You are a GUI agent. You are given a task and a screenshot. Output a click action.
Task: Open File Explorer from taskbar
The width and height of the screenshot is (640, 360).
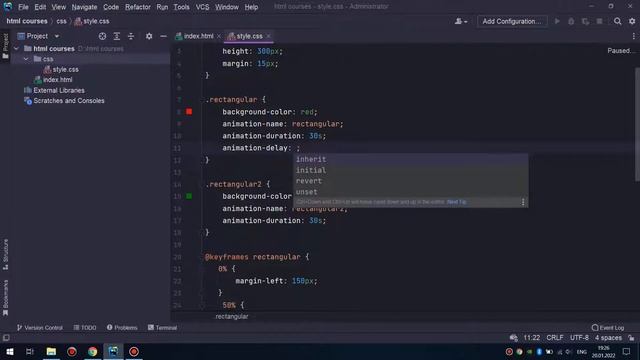coord(51,351)
